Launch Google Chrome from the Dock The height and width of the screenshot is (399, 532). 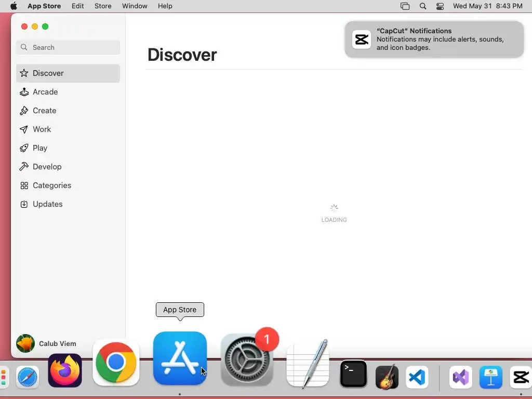(116, 363)
